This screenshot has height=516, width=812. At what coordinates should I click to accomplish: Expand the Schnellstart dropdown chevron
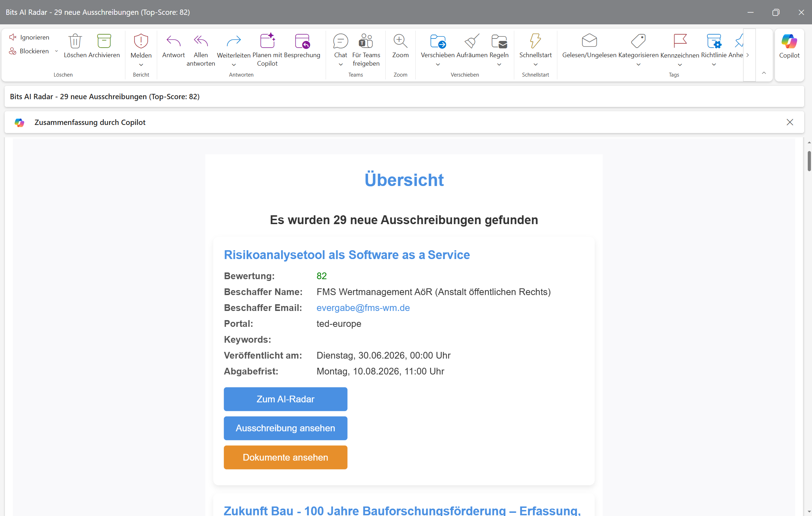coord(535,65)
